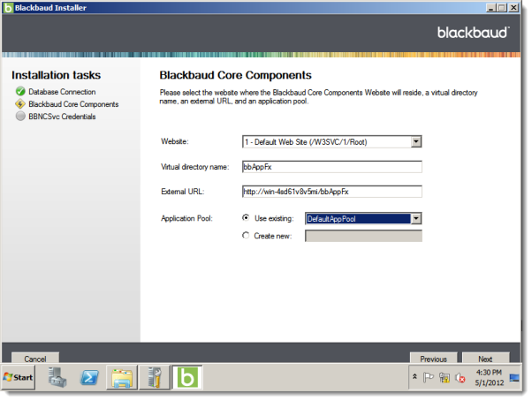Click the Installation tasks heading
The image size is (532, 401).
click(x=56, y=75)
